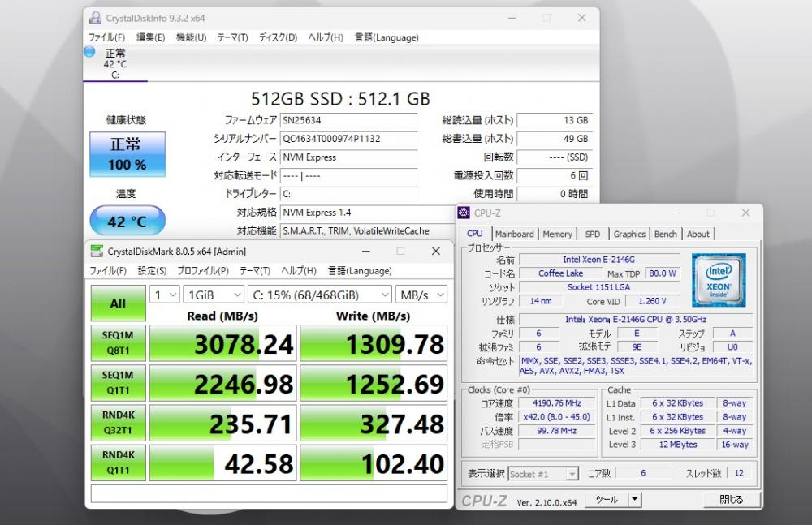The width and height of the screenshot is (812, 525).
Task: Click the 閉じる button in CPU-Z
Action: (732, 500)
